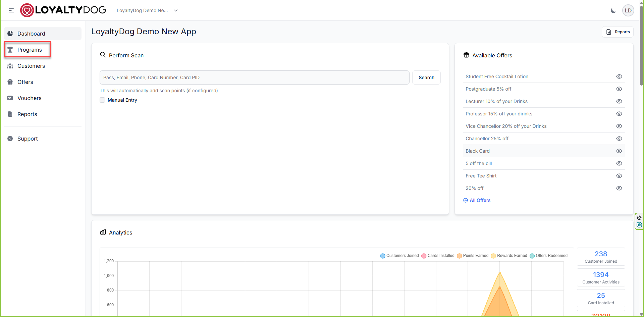Toggle Offers Redeemed legend swatch

pos(532,256)
